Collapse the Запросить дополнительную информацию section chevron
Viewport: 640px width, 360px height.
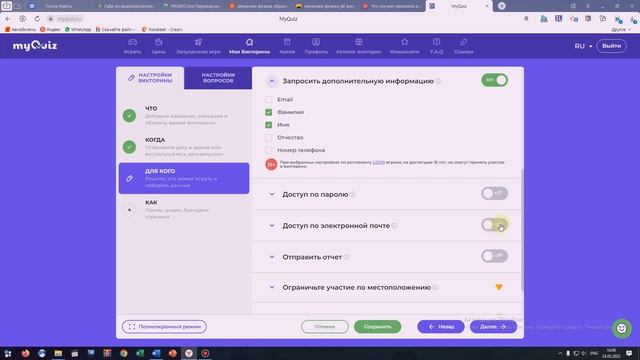coord(272,81)
